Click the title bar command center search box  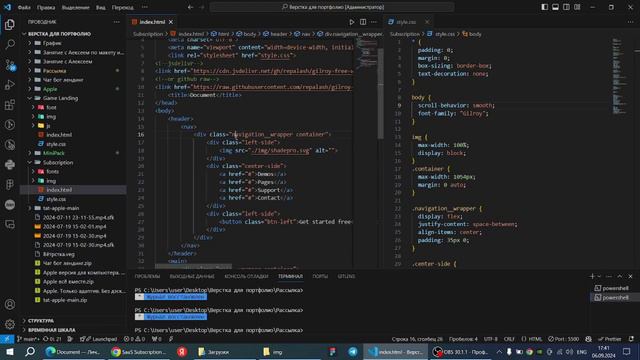(332, 7)
